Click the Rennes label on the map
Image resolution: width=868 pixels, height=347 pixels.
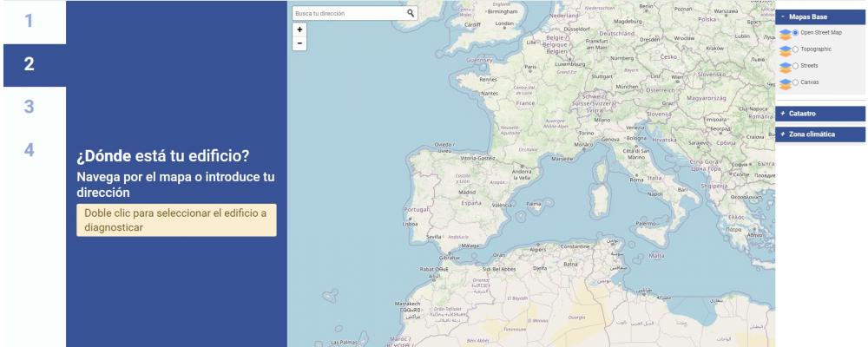pos(488,79)
